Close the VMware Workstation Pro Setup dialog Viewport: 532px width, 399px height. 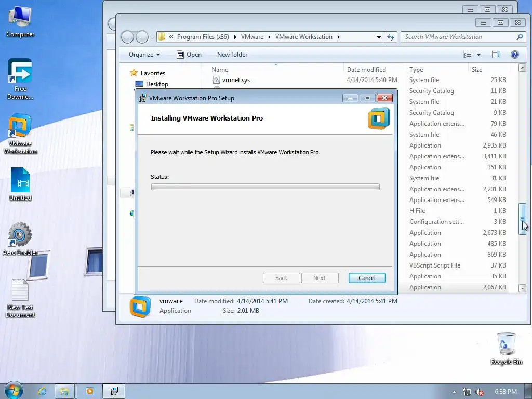(x=384, y=98)
